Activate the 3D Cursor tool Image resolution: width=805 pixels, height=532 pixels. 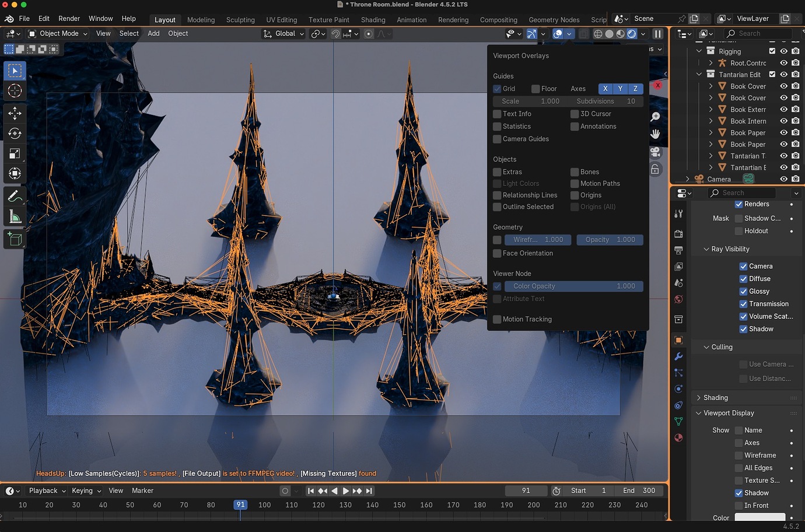pos(15,90)
